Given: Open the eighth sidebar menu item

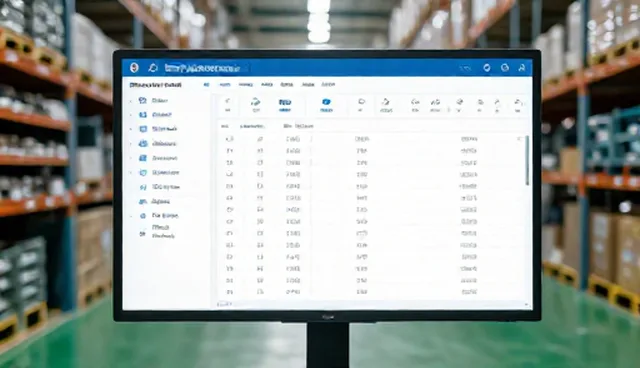Looking at the screenshot, I should point(154,202).
